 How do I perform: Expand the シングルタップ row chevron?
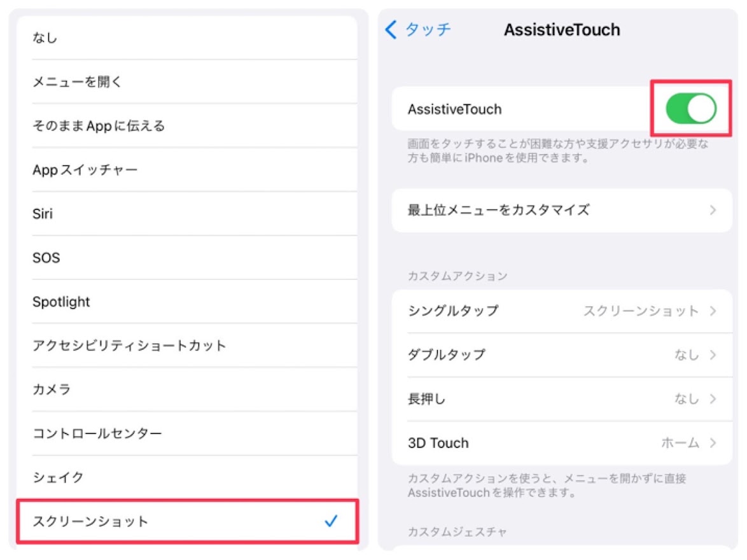712,311
